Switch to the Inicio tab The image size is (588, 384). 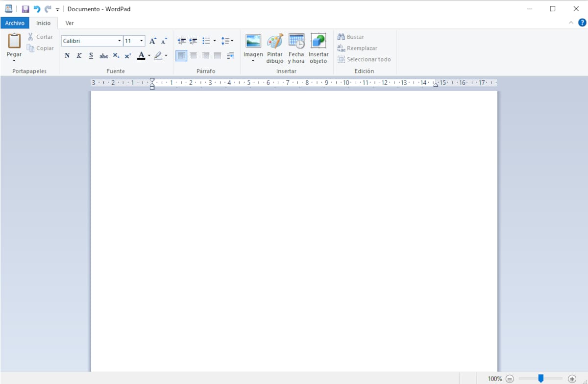pos(43,23)
